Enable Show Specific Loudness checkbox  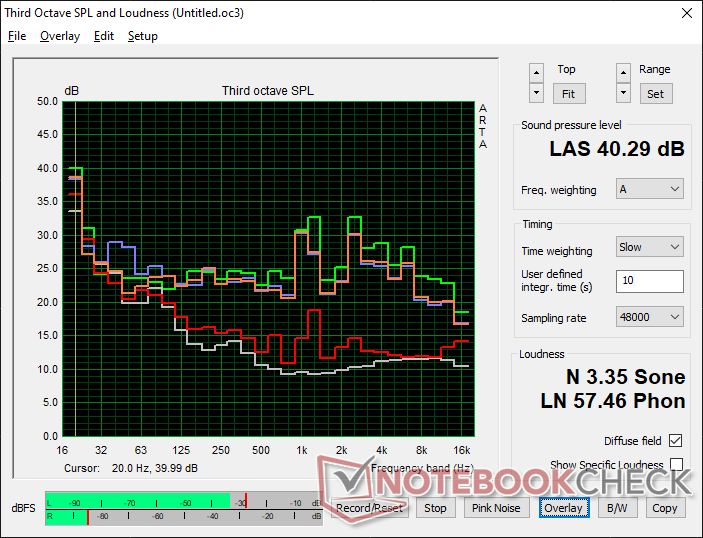tap(676, 465)
